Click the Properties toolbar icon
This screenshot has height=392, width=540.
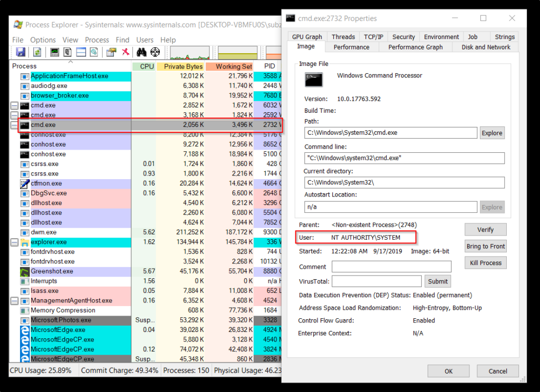click(110, 52)
